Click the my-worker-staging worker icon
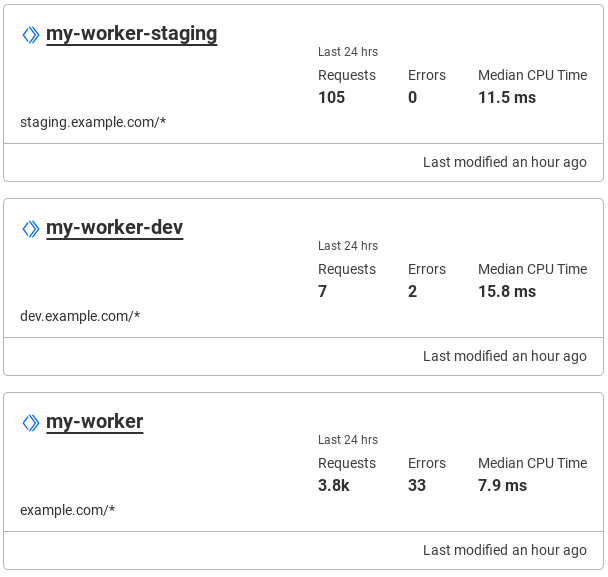Viewport: 608px width, 577px height. point(31,35)
